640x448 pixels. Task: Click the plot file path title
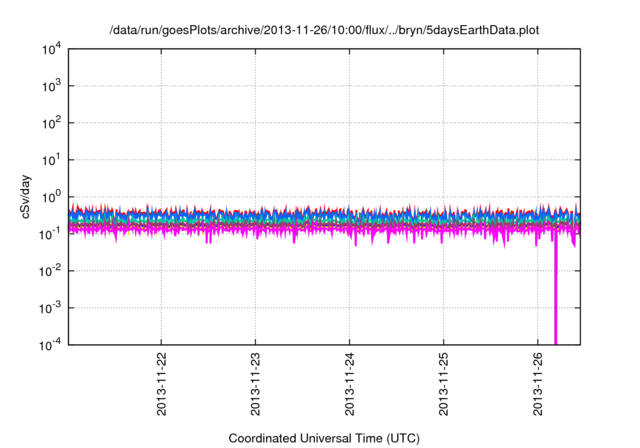(324, 30)
